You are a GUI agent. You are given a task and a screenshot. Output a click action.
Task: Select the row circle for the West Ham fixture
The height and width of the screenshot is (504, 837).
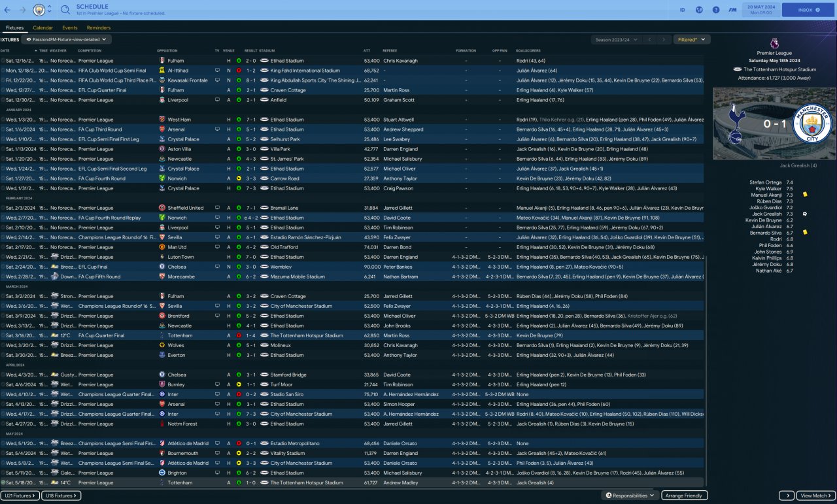(3, 120)
